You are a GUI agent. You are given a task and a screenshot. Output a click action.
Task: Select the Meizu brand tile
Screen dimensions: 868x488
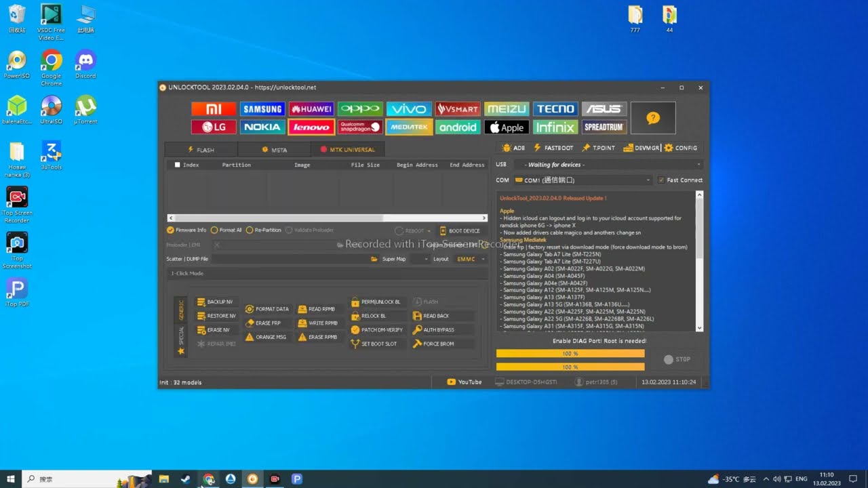pos(507,109)
